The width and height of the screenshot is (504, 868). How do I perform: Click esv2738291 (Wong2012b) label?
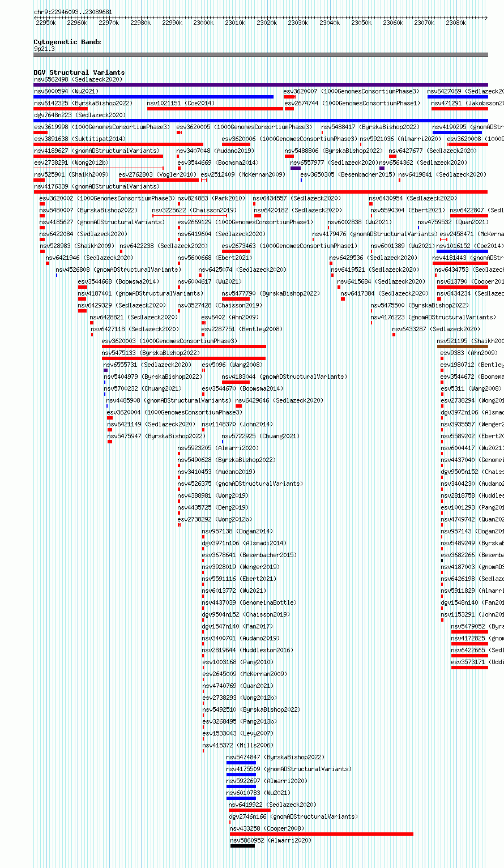tap(71, 163)
